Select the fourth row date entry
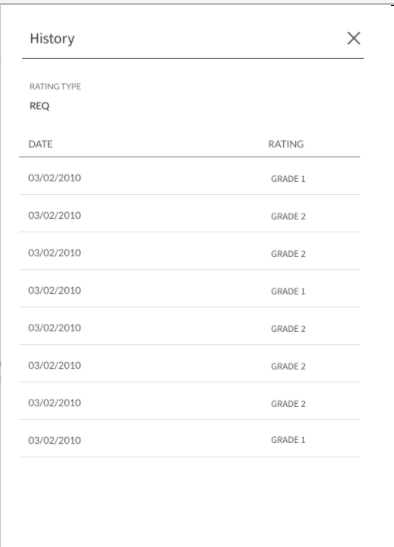394x547 pixels. click(x=54, y=290)
